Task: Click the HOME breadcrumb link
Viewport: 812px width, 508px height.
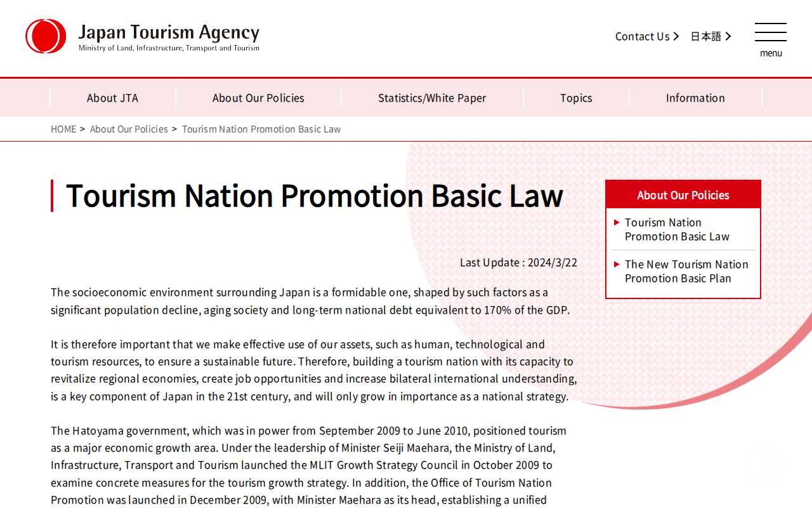Action: (63, 129)
